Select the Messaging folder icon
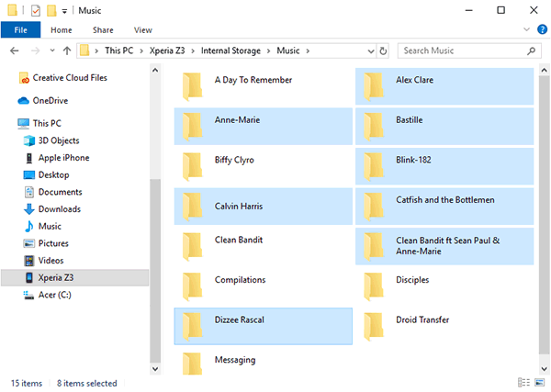 click(193, 364)
